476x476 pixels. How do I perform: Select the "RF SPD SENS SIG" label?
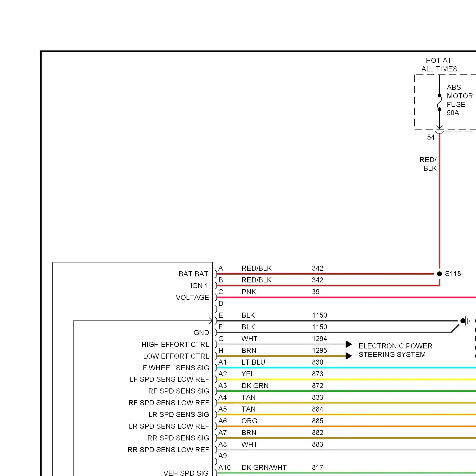tap(179, 391)
